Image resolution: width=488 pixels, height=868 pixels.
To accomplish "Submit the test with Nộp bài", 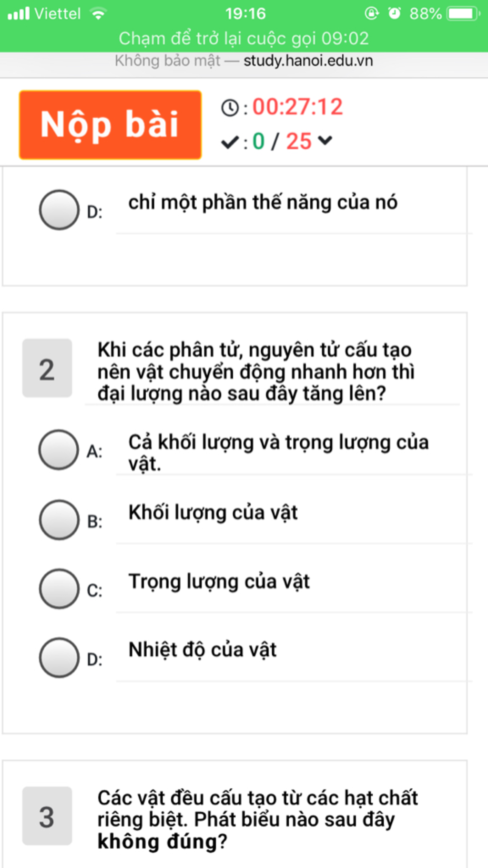I will 110,125.
